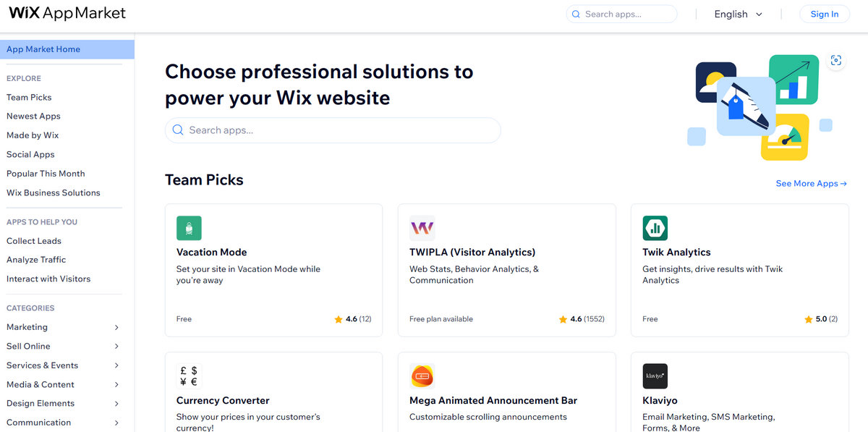Viewport: 868px width, 432px height.
Task: Click 'Web Stats, Behavior Analytics' description
Action: 474,275
